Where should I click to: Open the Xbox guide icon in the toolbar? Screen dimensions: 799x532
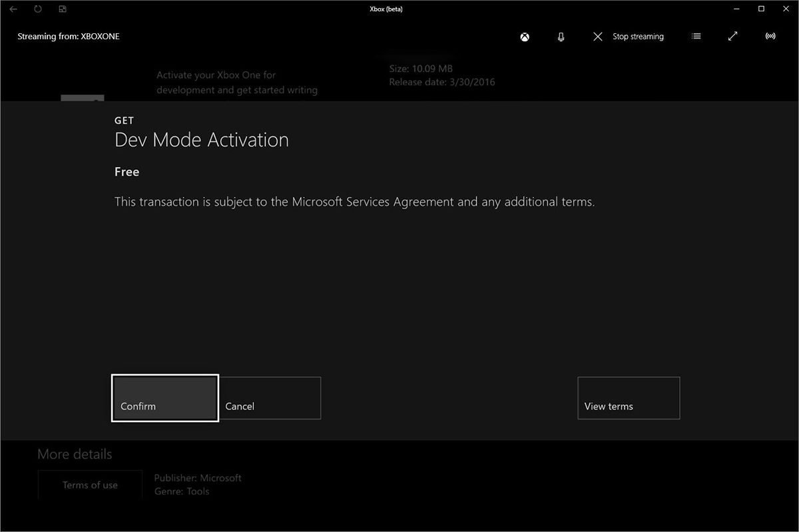pyautogui.click(x=525, y=37)
